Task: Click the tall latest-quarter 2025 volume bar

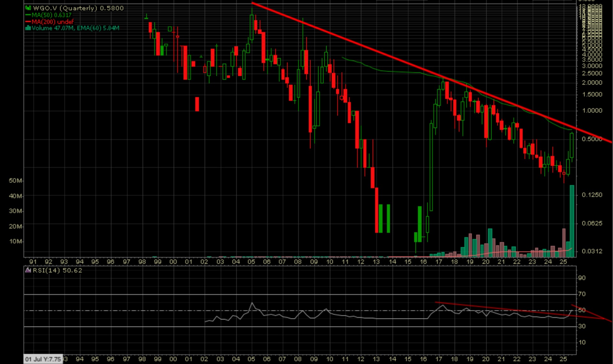Action: click(572, 220)
